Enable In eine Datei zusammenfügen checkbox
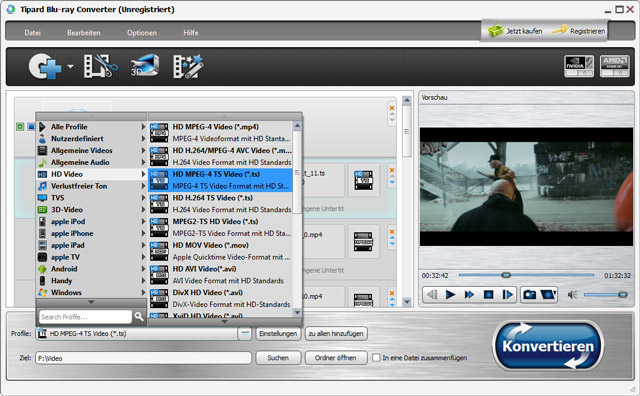640x396 pixels. tap(376, 358)
